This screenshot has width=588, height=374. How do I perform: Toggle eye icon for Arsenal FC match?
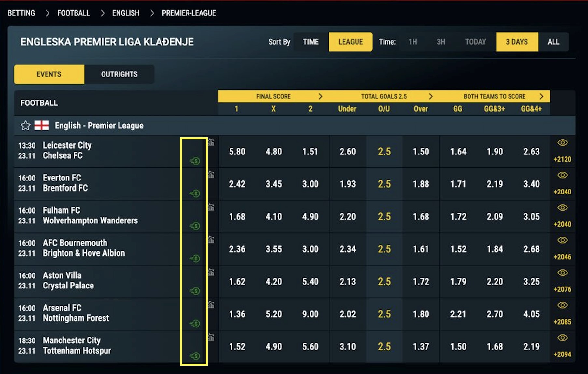pos(563,305)
